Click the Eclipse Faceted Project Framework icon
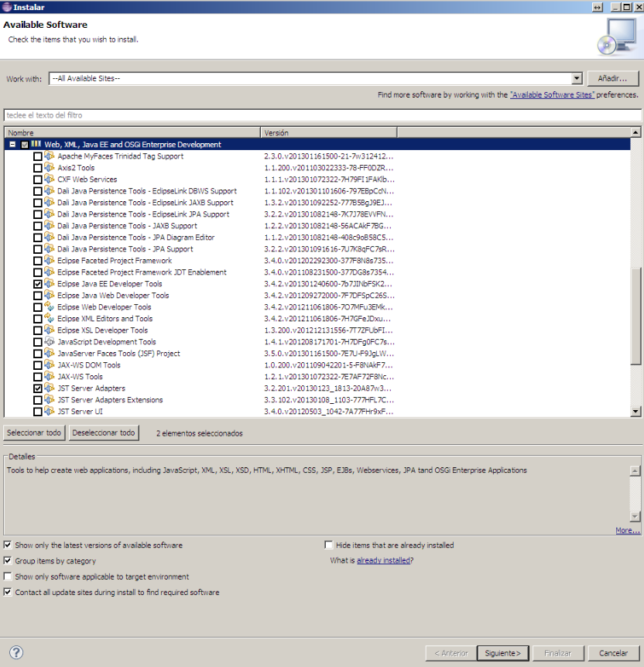Screen dimensions: 644x667 pyautogui.click(x=50, y=260)
